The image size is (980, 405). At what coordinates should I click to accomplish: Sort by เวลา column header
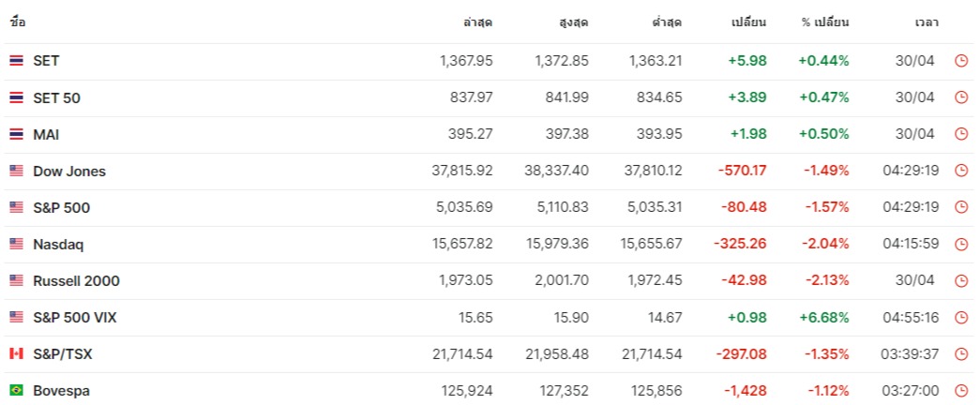(x=927, y=22)
